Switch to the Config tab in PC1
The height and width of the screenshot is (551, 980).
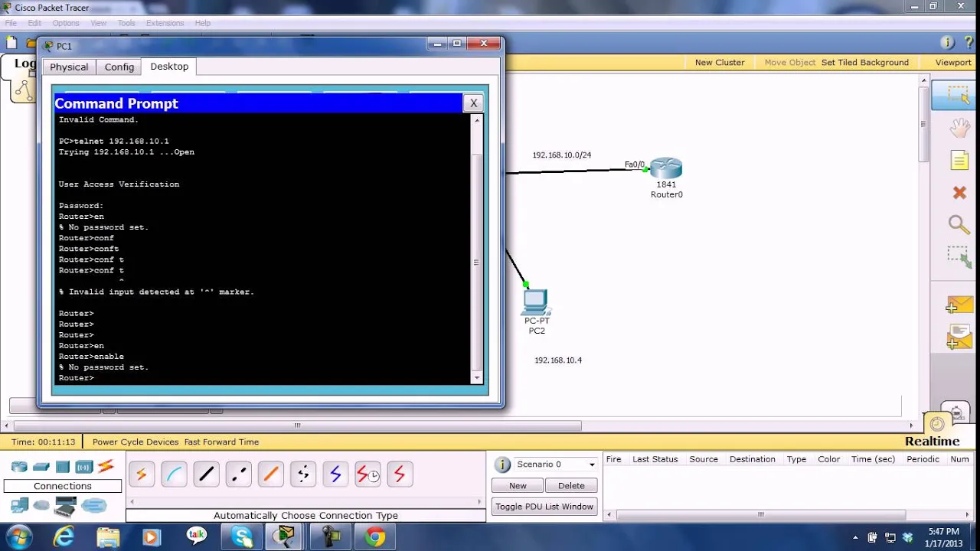click(x=119, y=67)
